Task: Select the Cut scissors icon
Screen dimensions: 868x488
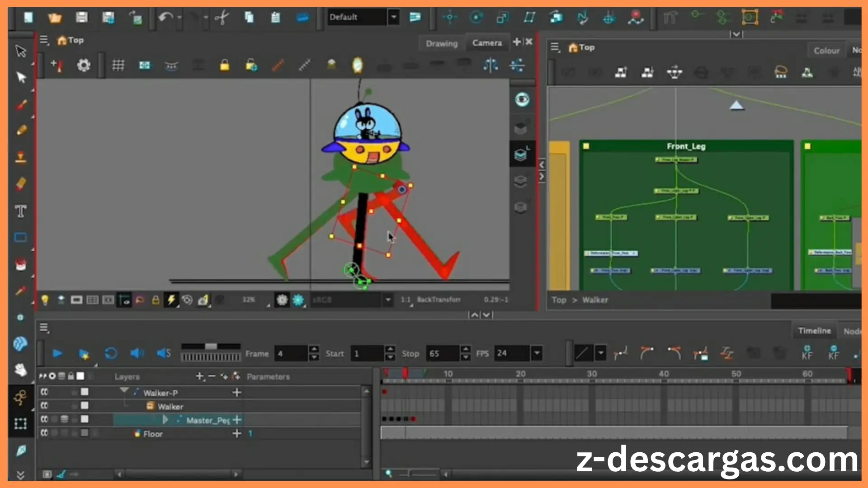Action: click(222, 18)
